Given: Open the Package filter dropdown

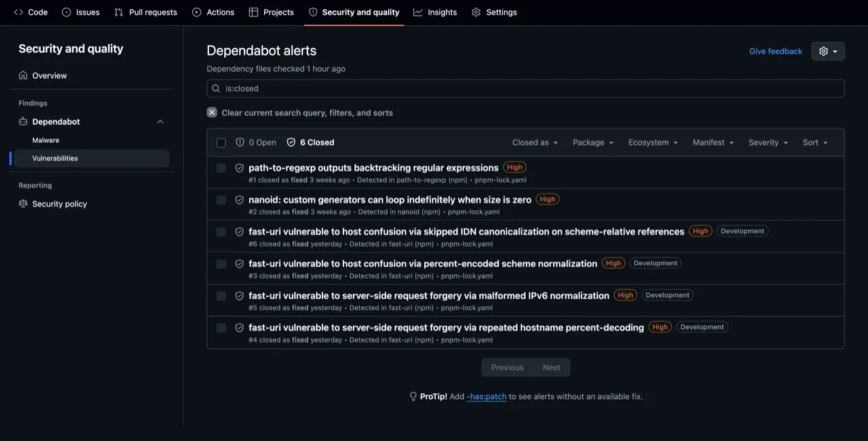Looking at the screenshot, I should pyautogui.click(x=593, y=142).
